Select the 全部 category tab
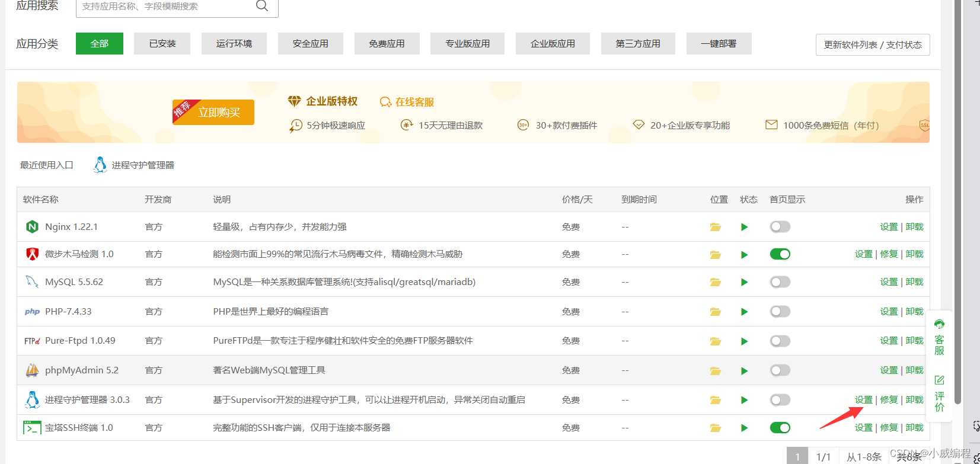Image resolution: width=980 pixels, height=464 pixels. (100, 43)
